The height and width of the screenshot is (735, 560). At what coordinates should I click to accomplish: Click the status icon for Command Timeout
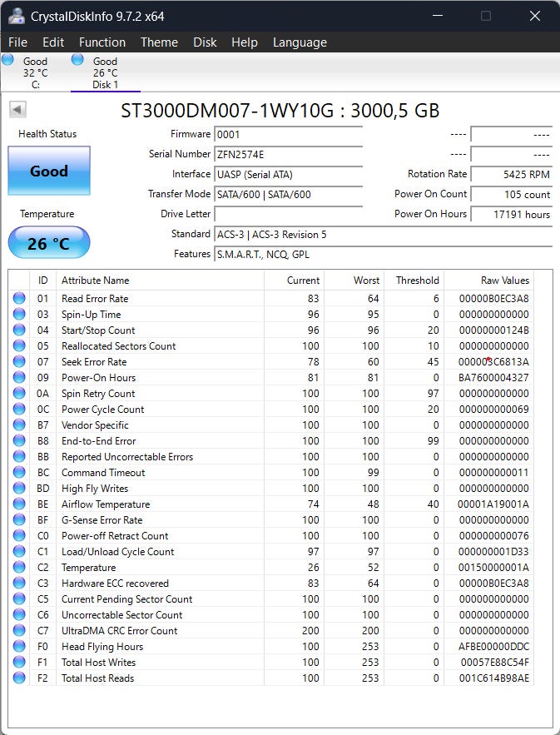19,473
